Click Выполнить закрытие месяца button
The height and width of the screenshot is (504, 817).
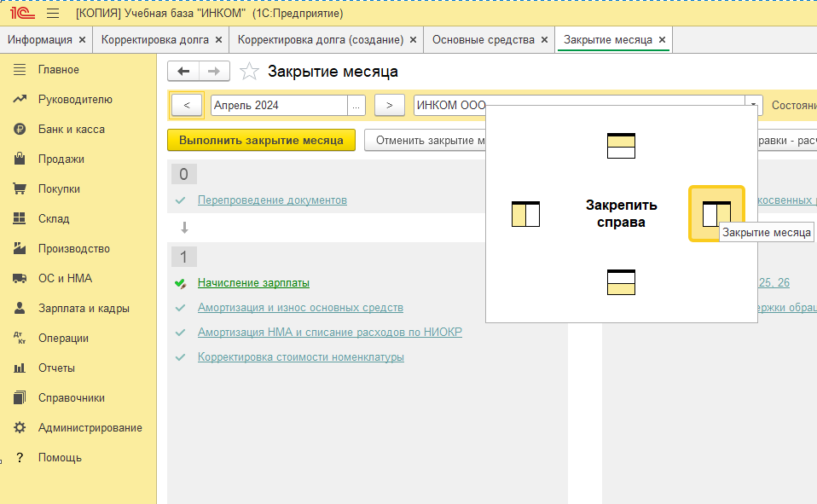[x=261, y=140]
